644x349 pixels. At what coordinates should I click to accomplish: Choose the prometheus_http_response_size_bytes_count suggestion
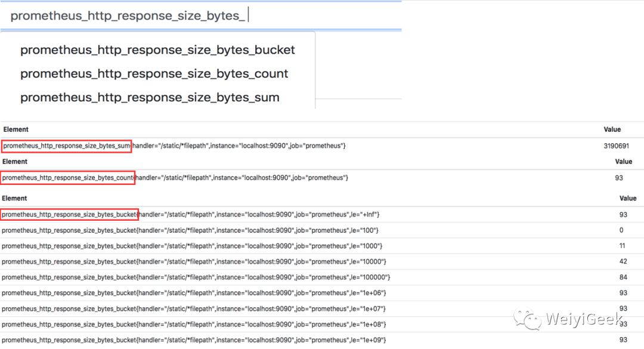[x=154, y=74]
